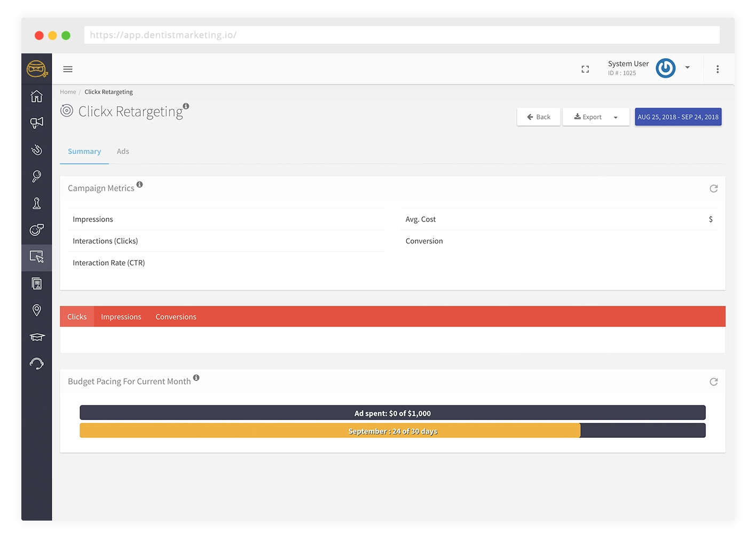This screenshot has width=756, height=543.
Task: Expand the System User dropdown arrow
Action: tap(688, 67)
